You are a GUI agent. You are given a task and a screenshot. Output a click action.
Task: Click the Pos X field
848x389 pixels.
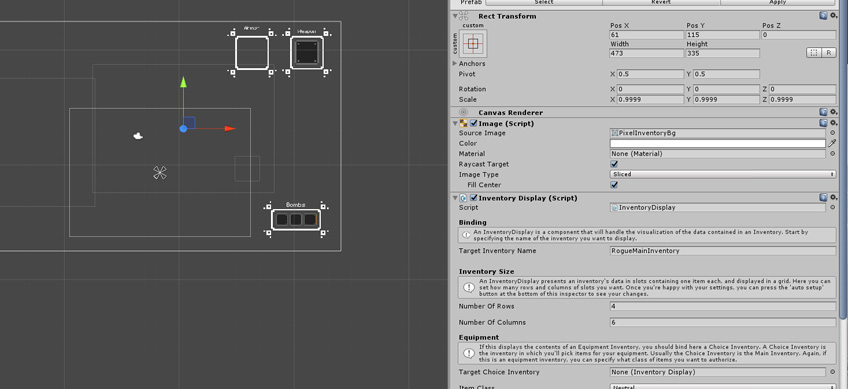pos(647,35)
